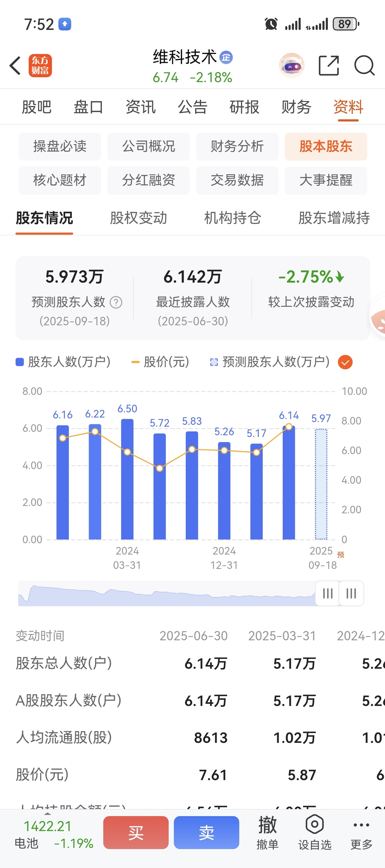Tap the blue 企 badge beside 维科技术
Viewport: 385px width, 868px height.
click(x=226, y=58)
